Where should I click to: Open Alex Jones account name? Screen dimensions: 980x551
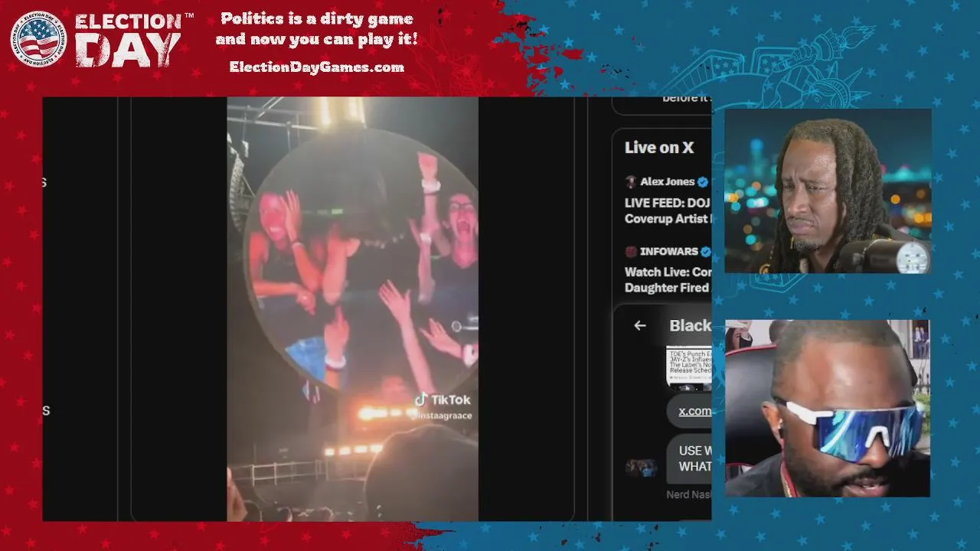point(668,181)
